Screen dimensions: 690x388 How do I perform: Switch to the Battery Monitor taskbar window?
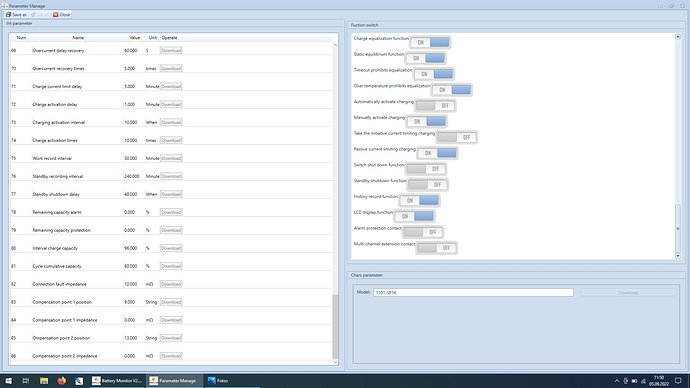117,381
